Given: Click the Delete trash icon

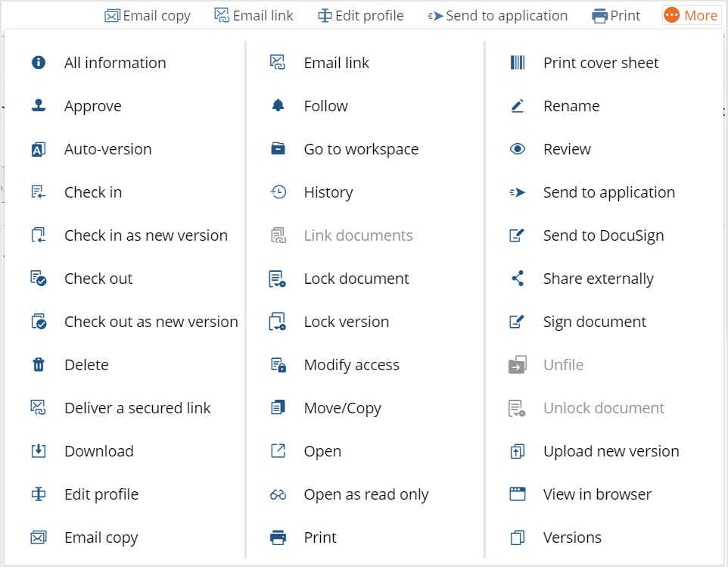Looking at the screenshot, I should 39,364.
